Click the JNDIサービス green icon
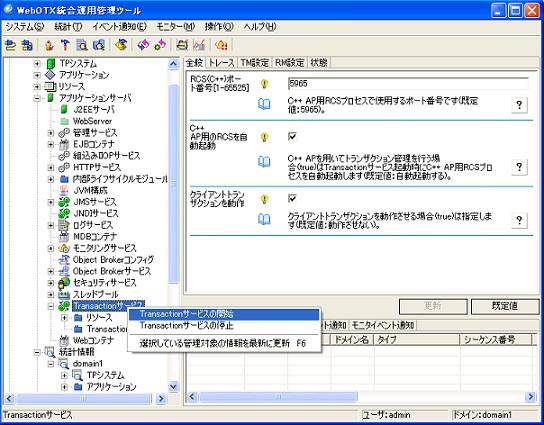Viewport: 544px width, 425px height. coord(64,213)
